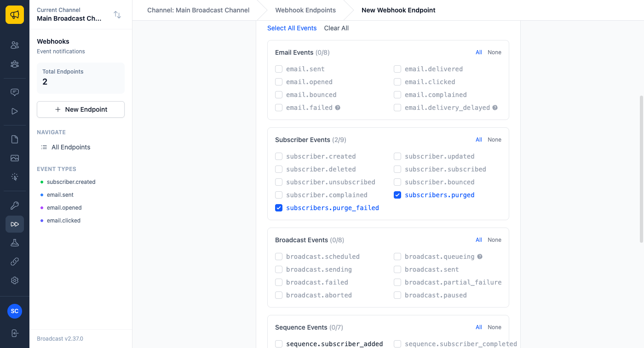Uncheck the subscribers.purged checkbox
The width and height of the screenshot is (644, 348).
pos(397,195)
